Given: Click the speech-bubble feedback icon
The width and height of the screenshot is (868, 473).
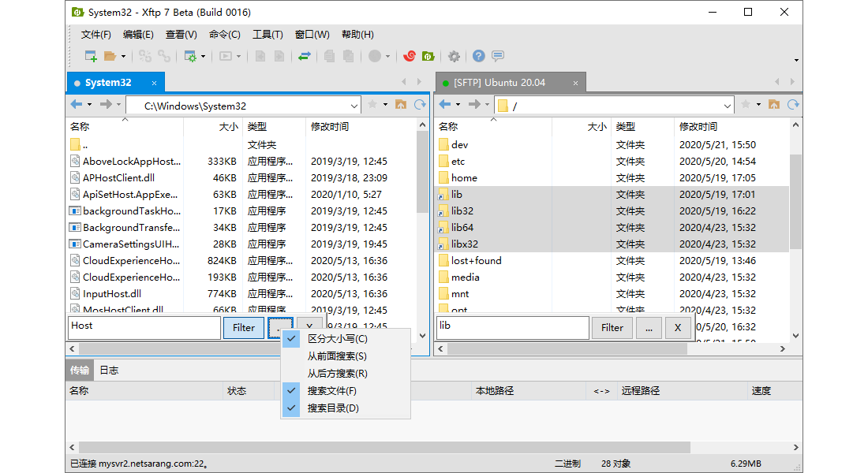Looking at the screenshot, I should point(498,57).
